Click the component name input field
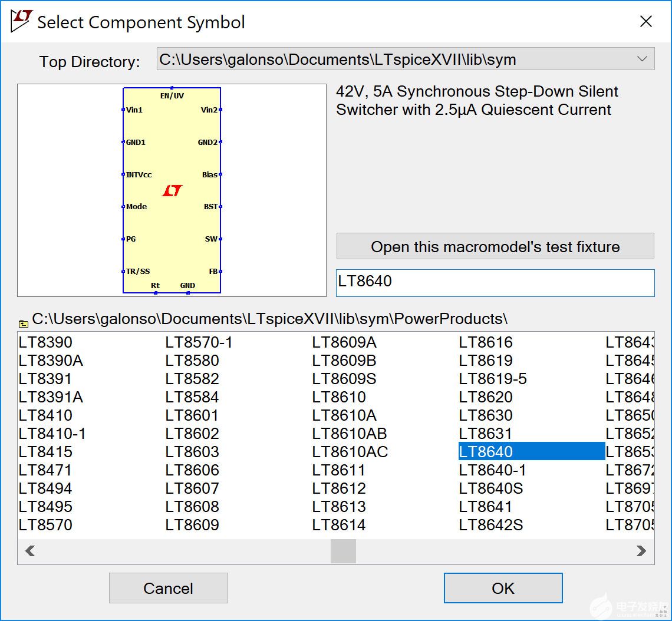 (x=495, y=282)
